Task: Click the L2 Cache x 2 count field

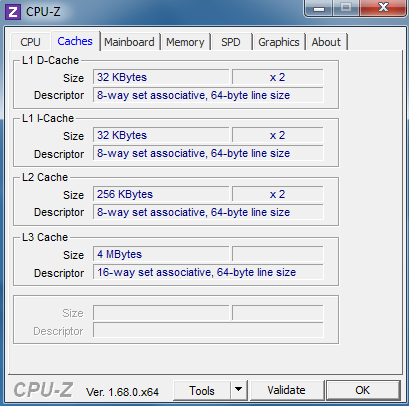Action: pos(278,194)
